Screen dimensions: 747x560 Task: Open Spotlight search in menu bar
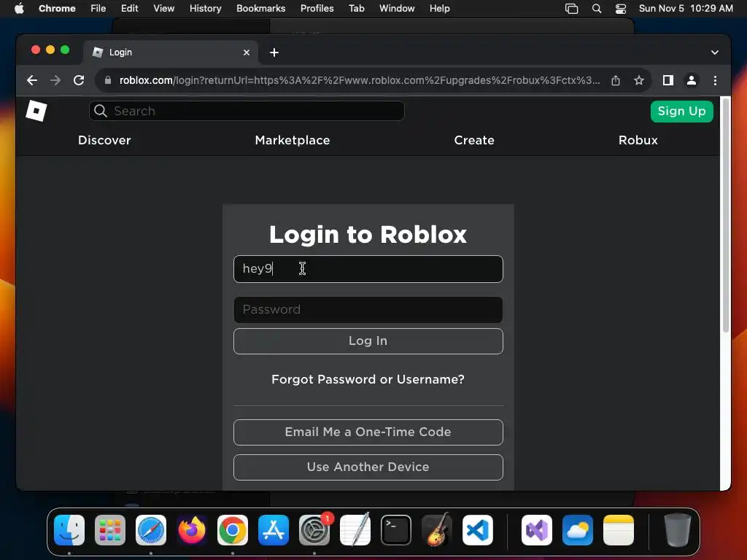point(597,9)
